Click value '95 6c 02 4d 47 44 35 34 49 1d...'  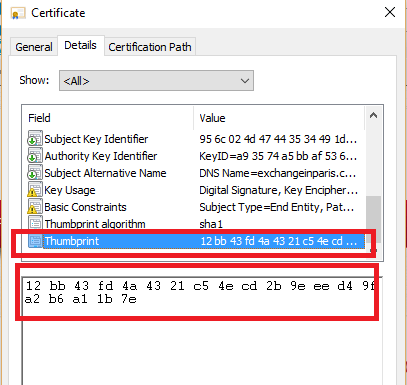pyautogui.click(x=278, y=139)
